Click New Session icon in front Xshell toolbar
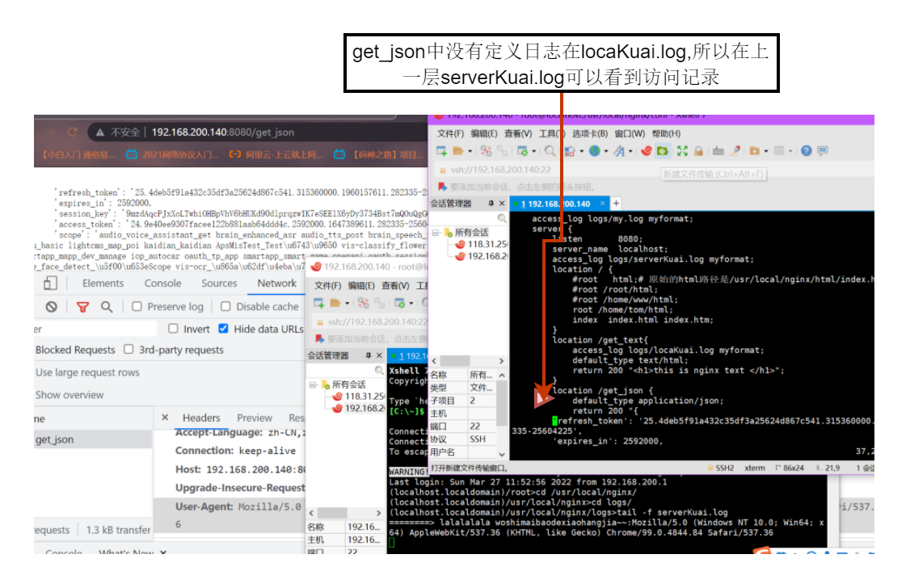The width and height of the screenshot is (910, 588). click(441, 151)
